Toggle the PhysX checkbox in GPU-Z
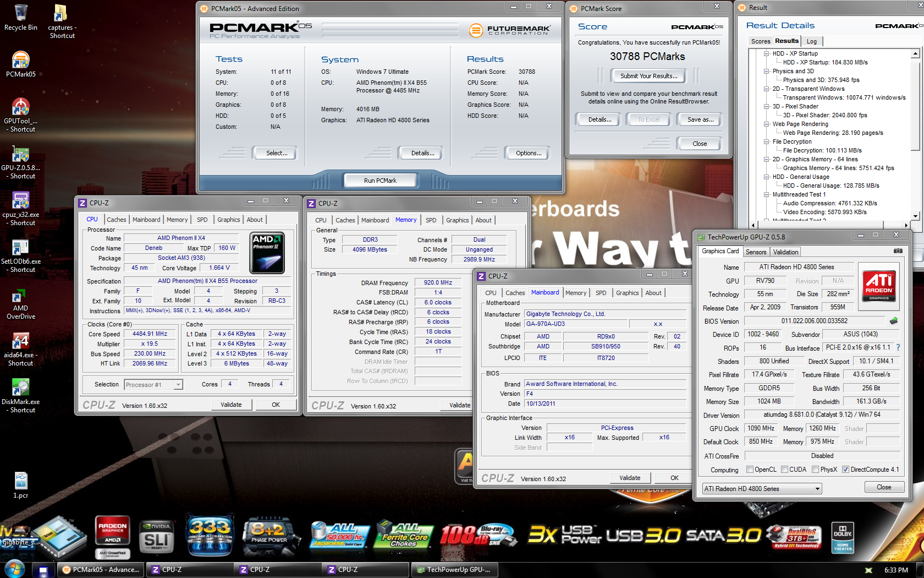Image resolution: width=924 pixels, height=578 pixels. (x=816, y=470)
